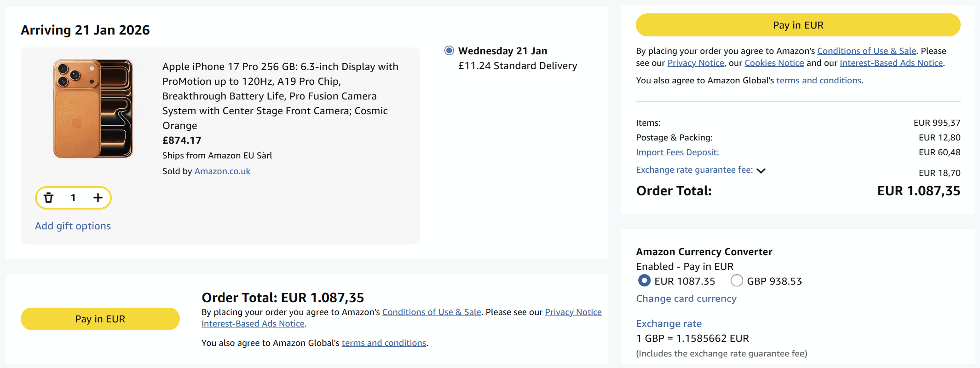980x368 pixels.
Task: Open Import Fees Deposit details
Action: 677,152
